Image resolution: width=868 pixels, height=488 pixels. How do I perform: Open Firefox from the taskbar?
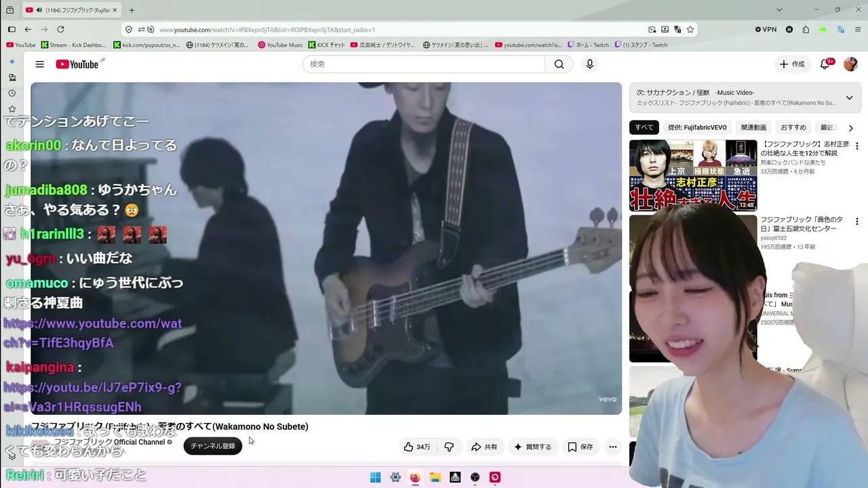pyautogui.click(x=415, y=477)
